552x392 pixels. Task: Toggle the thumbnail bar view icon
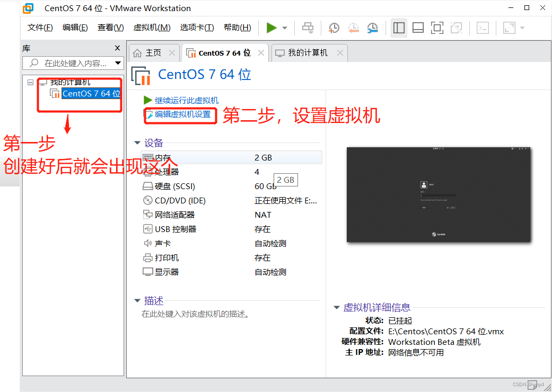418,28
